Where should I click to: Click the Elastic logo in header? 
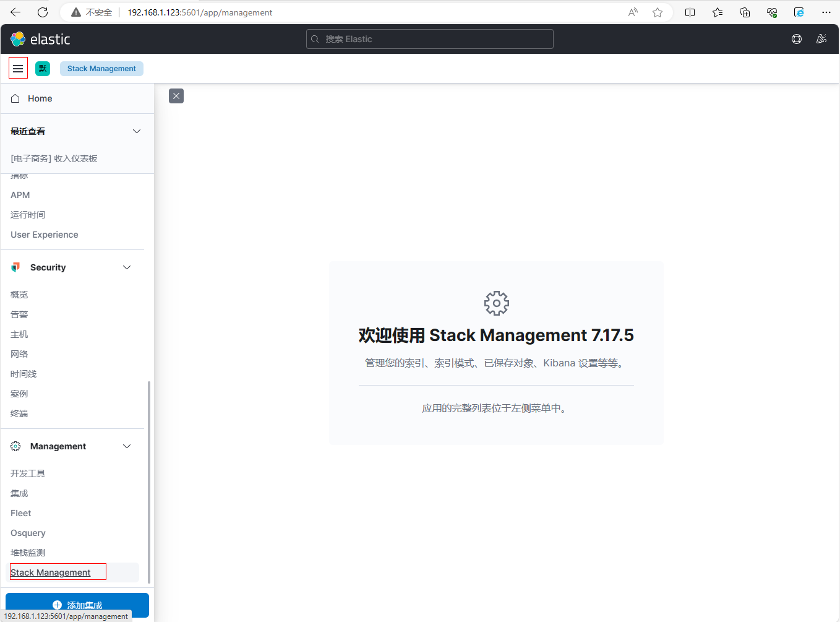tap(40, 39)
